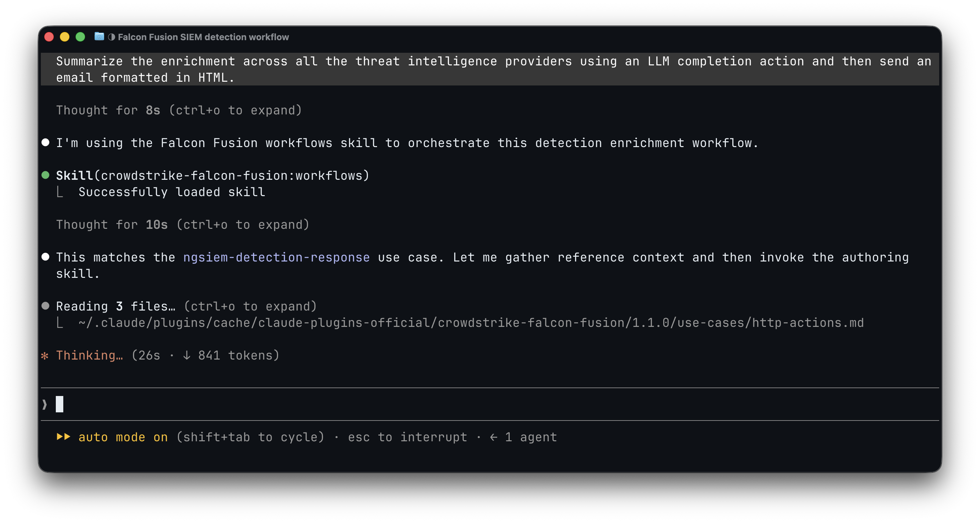Click the white bullet beside "This matches the"

[46, 257]
